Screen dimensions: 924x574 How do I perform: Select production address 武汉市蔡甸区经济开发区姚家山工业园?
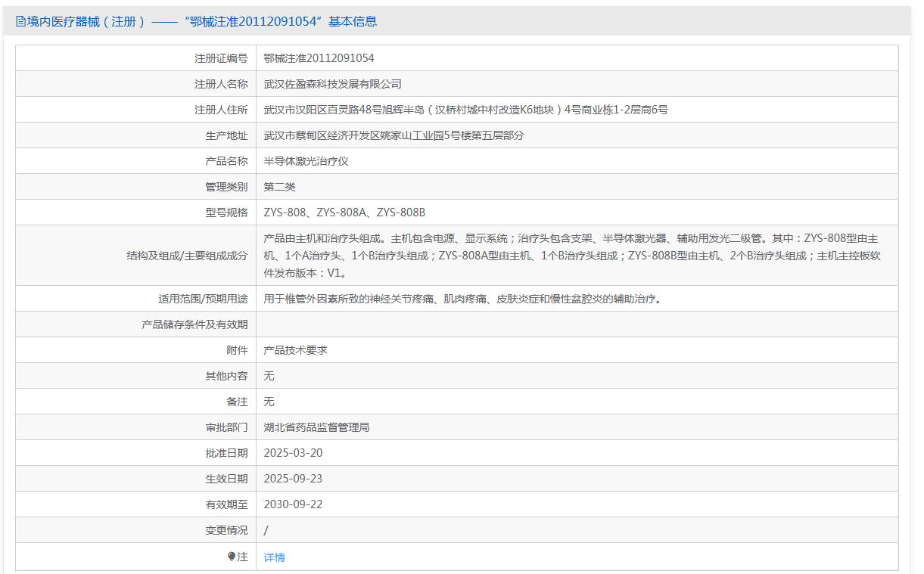[394, 135]
